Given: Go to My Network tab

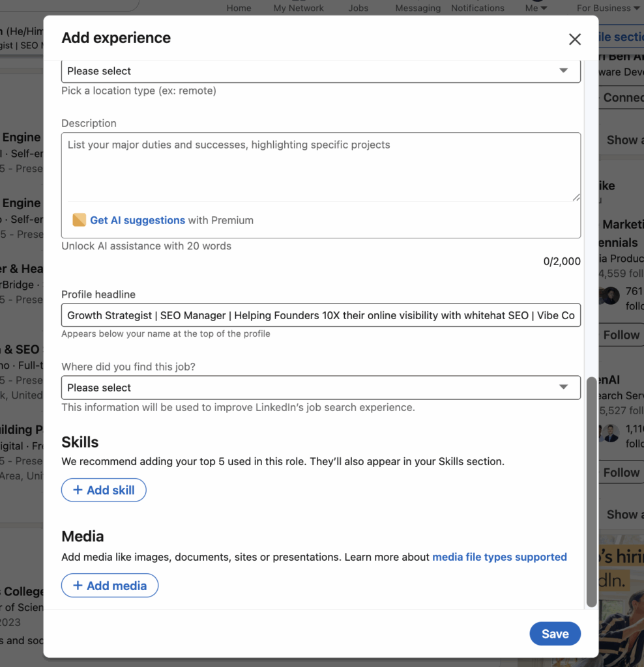Looking at the screenshot, I should click(x=299, y=8).
